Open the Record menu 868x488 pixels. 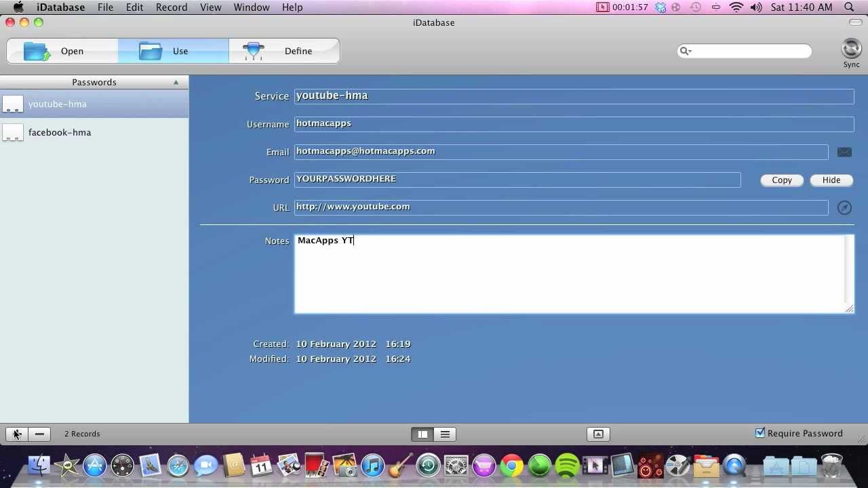[x=172, y=7]
